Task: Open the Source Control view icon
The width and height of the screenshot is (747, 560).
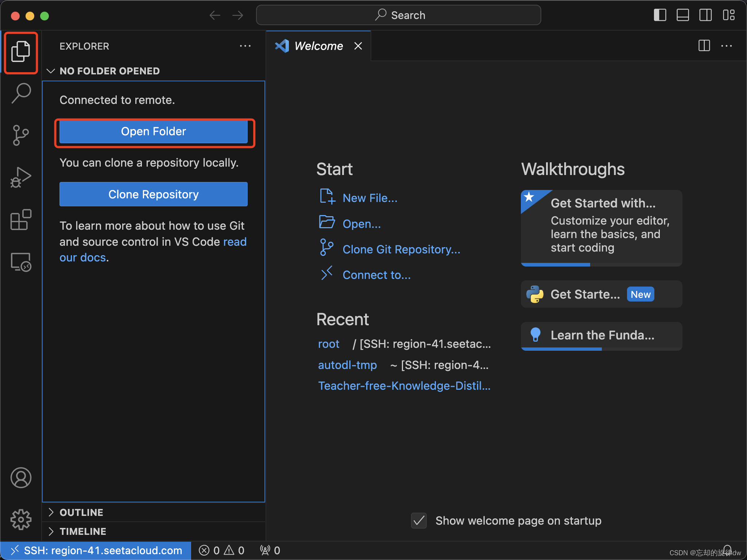Action: [21, 135]
